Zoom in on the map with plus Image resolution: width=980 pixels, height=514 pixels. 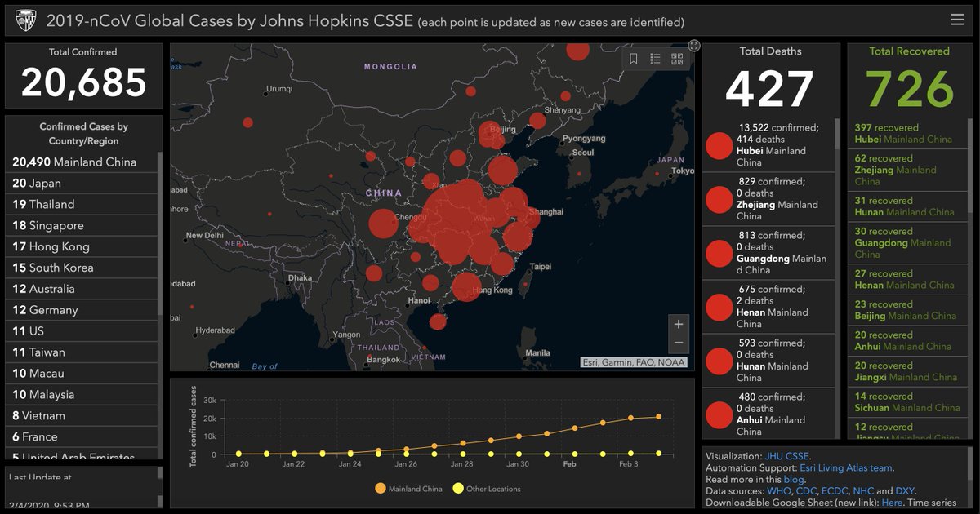coord(679,324)
